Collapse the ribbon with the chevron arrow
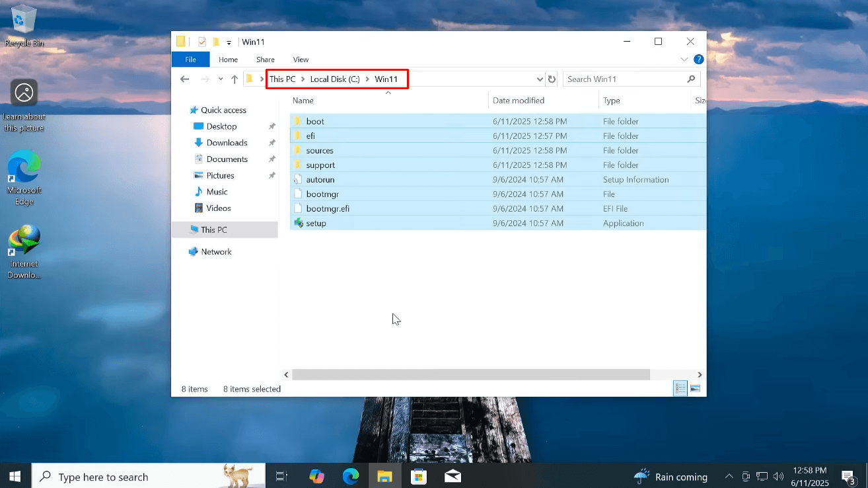This screenshot has width=868, height=488. click(x=684, y=59)
